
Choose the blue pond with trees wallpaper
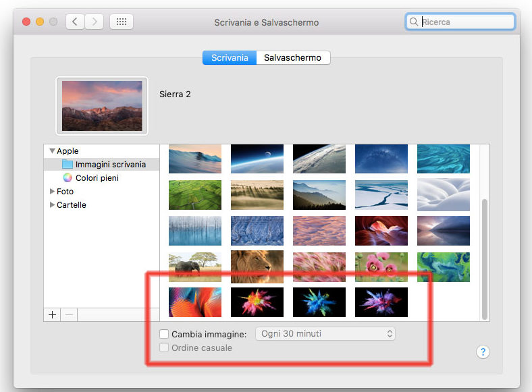coord(195,231)
